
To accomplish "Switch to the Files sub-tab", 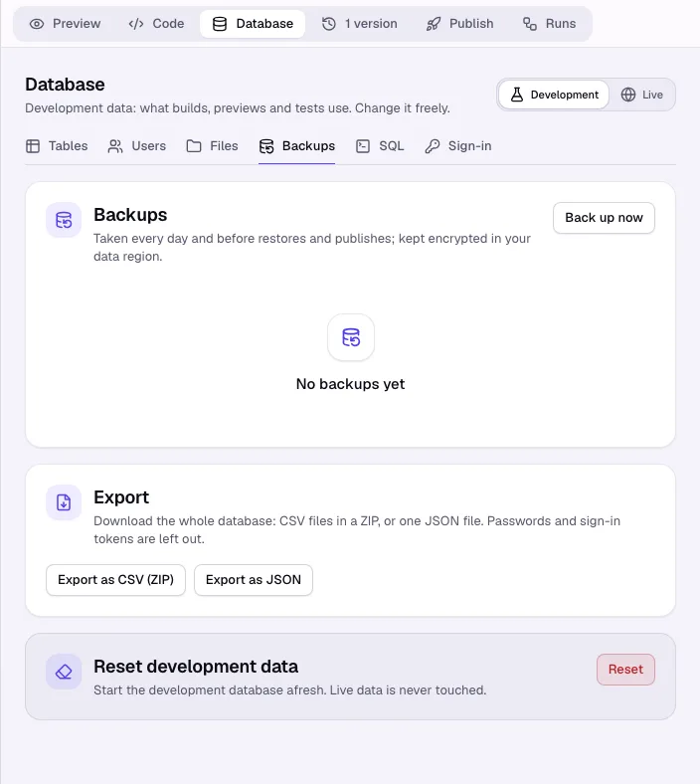I will click(213, 146).
